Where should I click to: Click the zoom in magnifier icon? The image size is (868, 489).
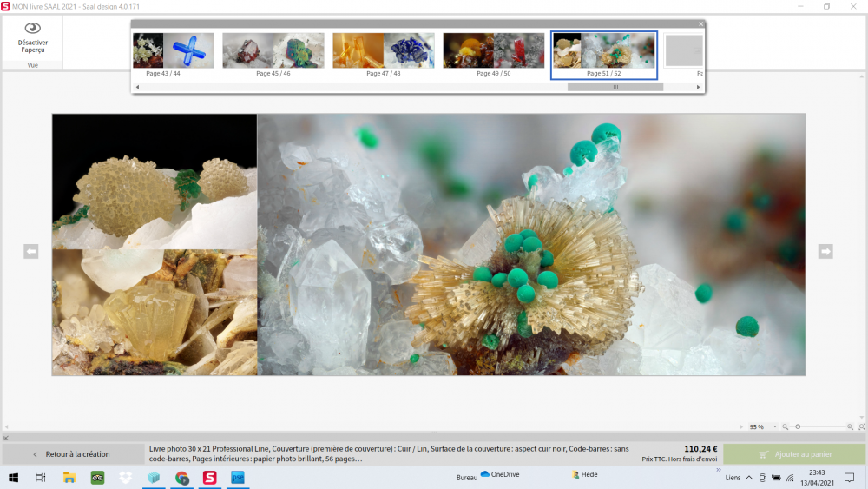coord(851,427)
